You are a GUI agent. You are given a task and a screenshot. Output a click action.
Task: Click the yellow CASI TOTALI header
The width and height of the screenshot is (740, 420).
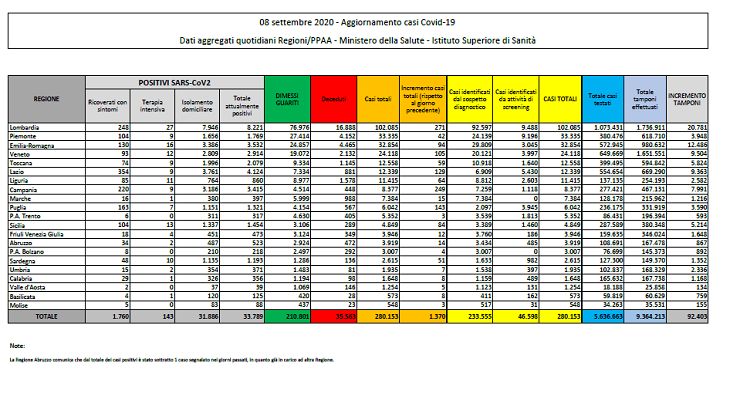[557, 99]
